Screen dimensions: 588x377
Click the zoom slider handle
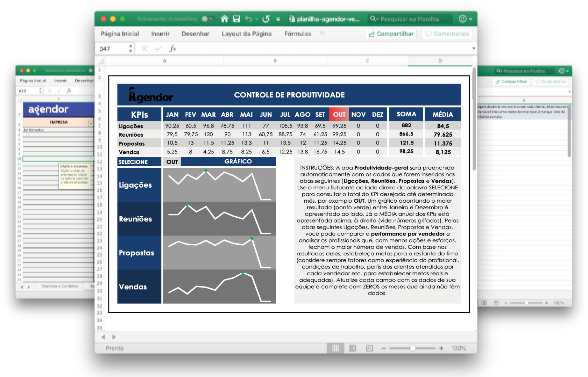(413, 348)
